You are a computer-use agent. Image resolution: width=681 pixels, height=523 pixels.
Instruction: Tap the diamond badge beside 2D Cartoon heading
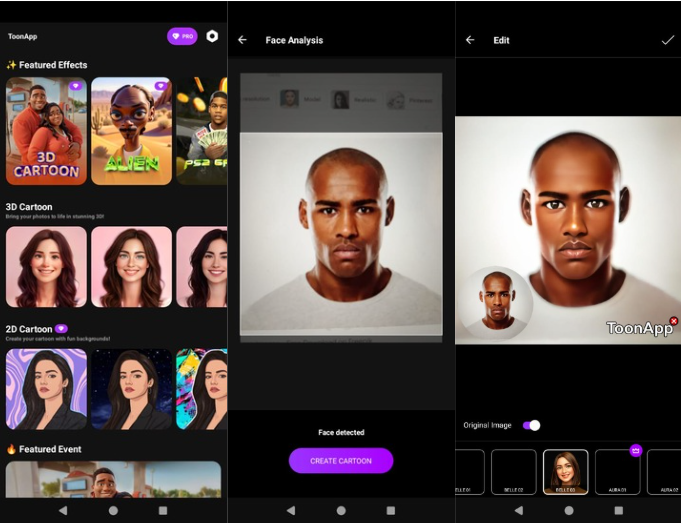pos(61,328)
